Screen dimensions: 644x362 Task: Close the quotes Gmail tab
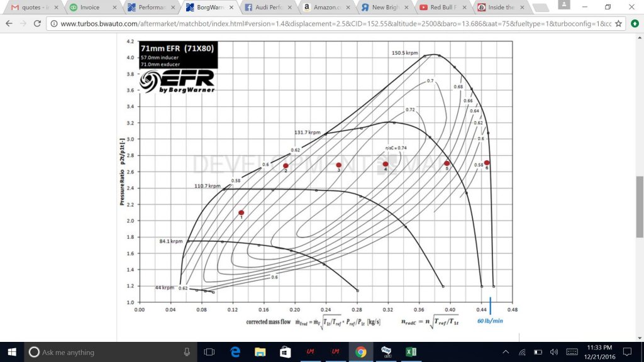pos(56,8)
